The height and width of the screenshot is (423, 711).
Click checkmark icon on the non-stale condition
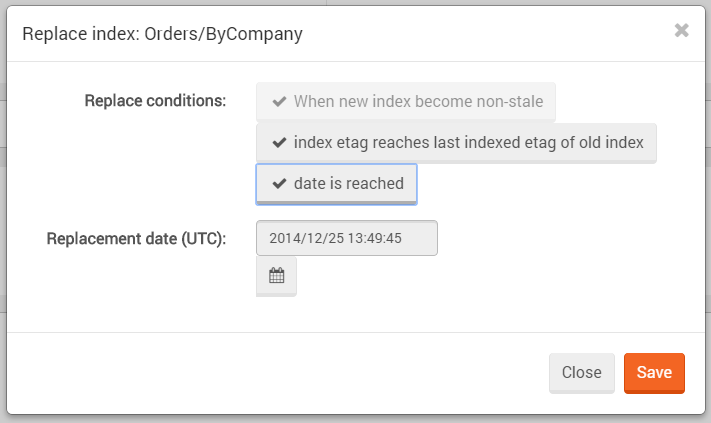pyautogui.click(x=279, y=101)
